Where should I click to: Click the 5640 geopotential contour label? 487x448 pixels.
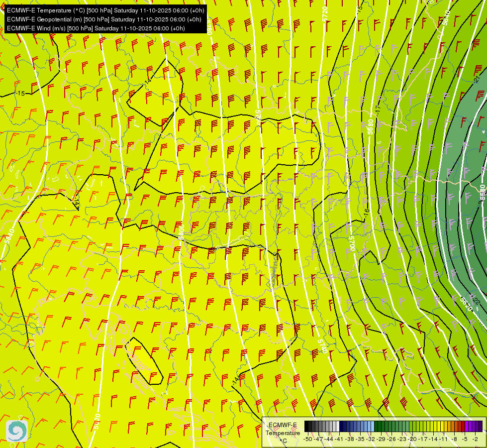click(x=446, y=18)
